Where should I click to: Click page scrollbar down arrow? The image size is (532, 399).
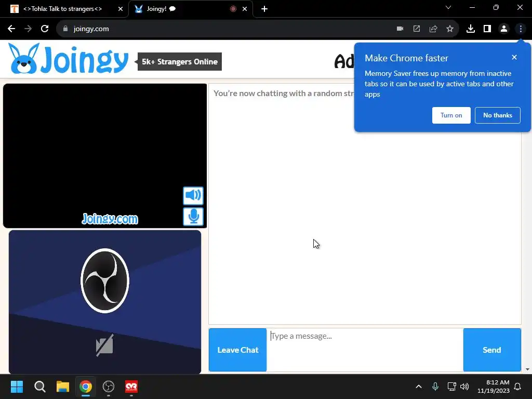[x=527, y=369]
